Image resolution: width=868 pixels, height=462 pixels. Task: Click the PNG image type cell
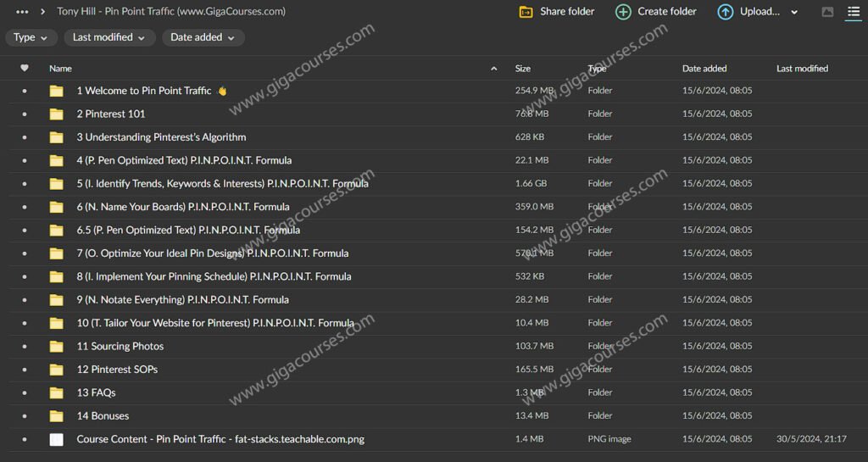coord(609,439)
